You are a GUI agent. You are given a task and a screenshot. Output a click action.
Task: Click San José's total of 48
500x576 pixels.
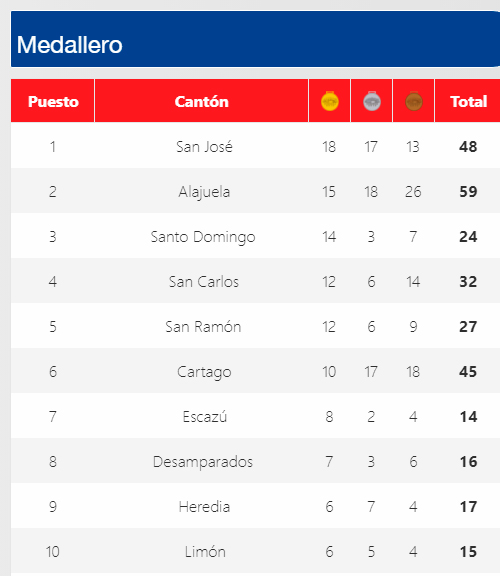point(468,147)
